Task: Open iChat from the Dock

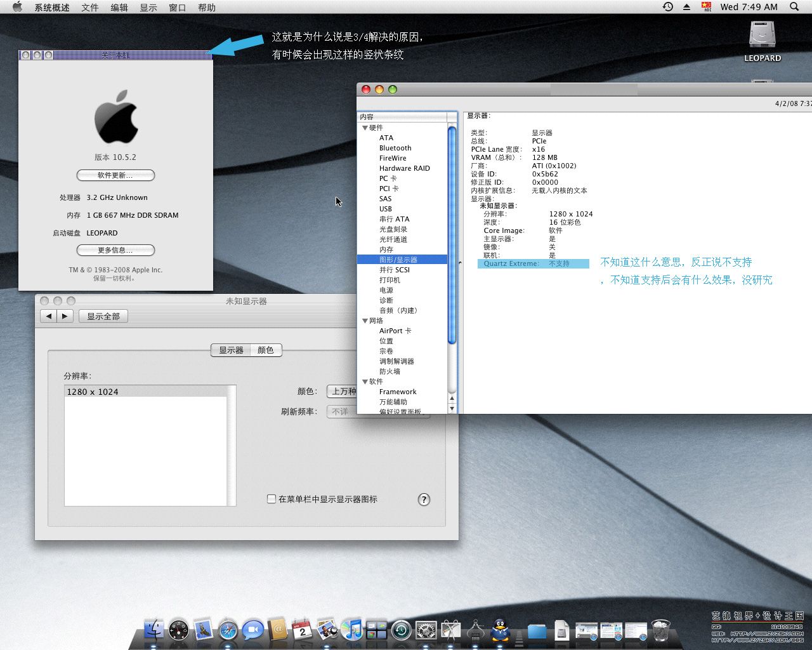Action: click(x=252, y=630)
